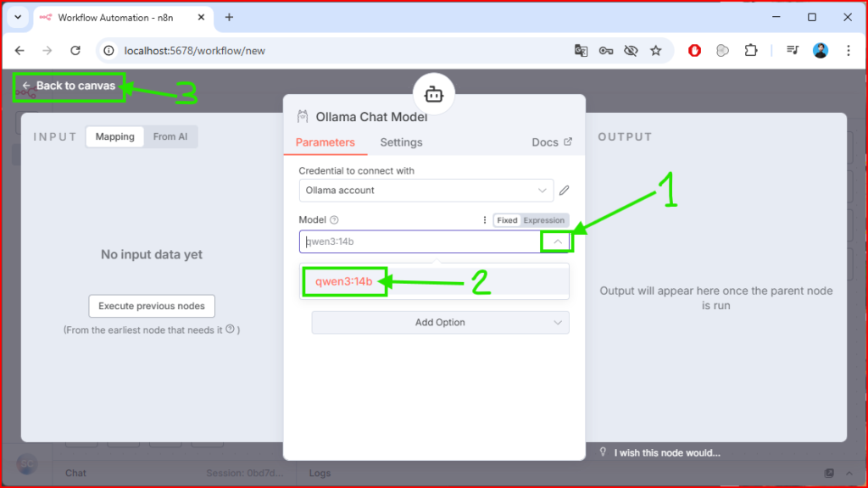This screenshot has height=488, width=868.
Task: Select From AI input view
Action: [x=170, y=136]
